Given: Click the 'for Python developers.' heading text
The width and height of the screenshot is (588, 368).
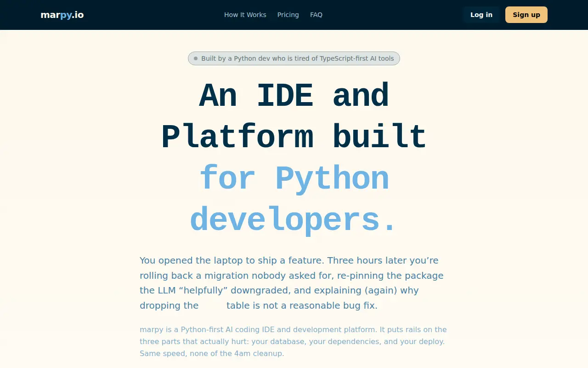Looking at the screenshot, I should pyautogui.click(x=294, y=199).
